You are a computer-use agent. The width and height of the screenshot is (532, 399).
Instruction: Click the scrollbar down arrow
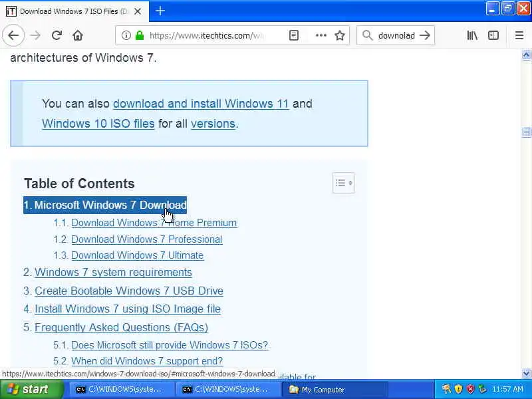[526, 374]
